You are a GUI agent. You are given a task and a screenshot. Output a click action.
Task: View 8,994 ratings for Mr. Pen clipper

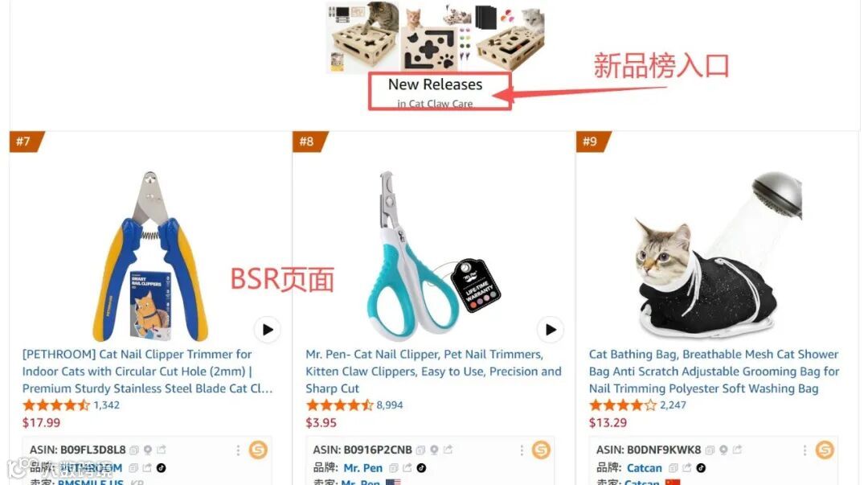tap(390, 405)
